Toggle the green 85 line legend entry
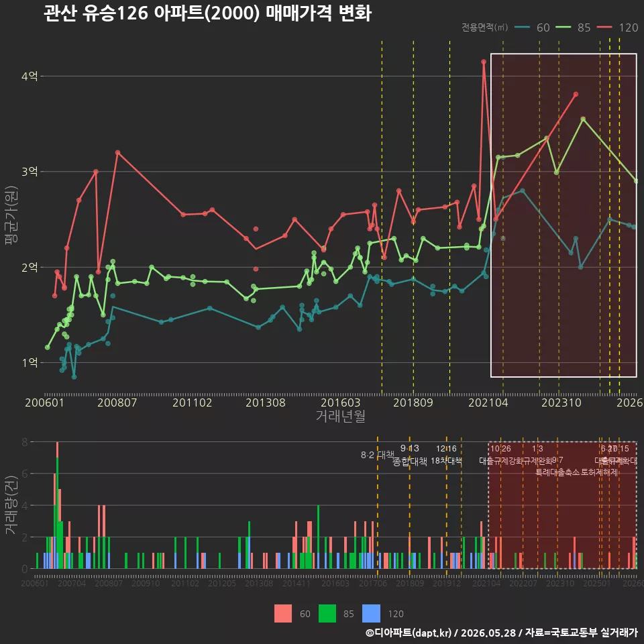Screen dimensions: 644x644 pos(573,28)
